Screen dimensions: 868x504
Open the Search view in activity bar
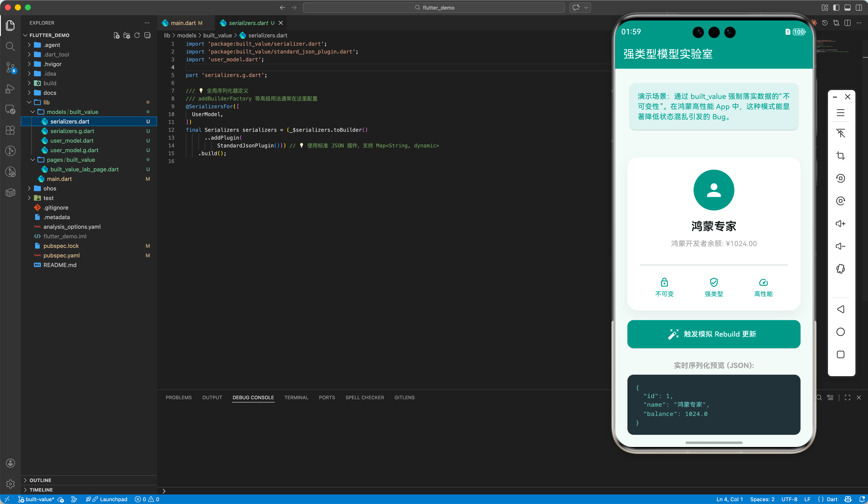click(10, 47)
